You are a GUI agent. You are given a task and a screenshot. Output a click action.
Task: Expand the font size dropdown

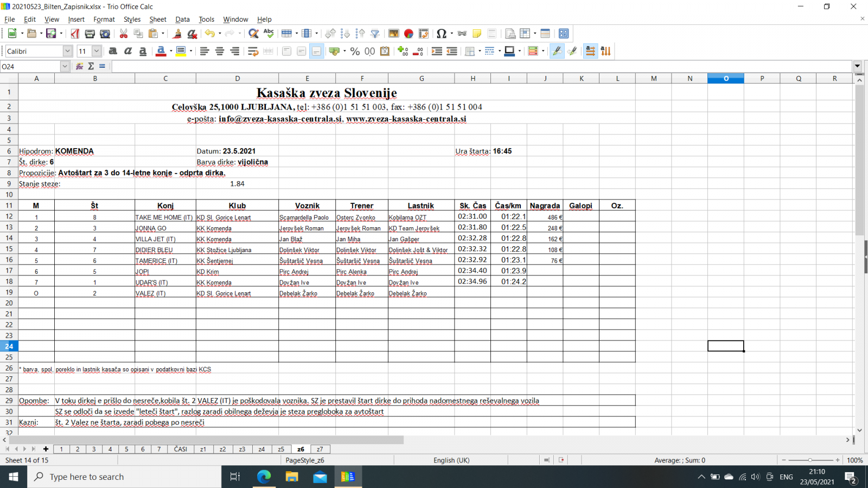[97, 51]
